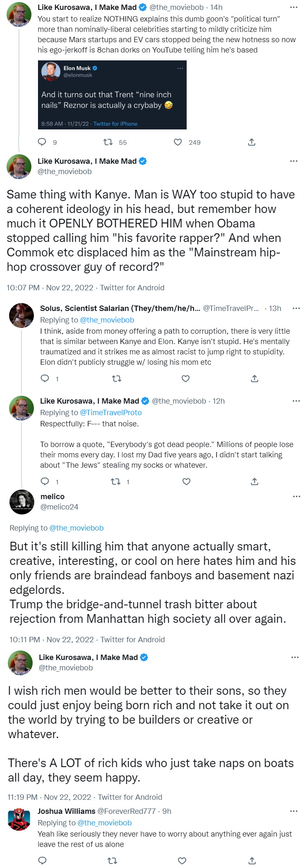Viewport: 306px width, 868px height.
Task: Like the "Everybody's got dead people" reply
Action: pos(186,481)
